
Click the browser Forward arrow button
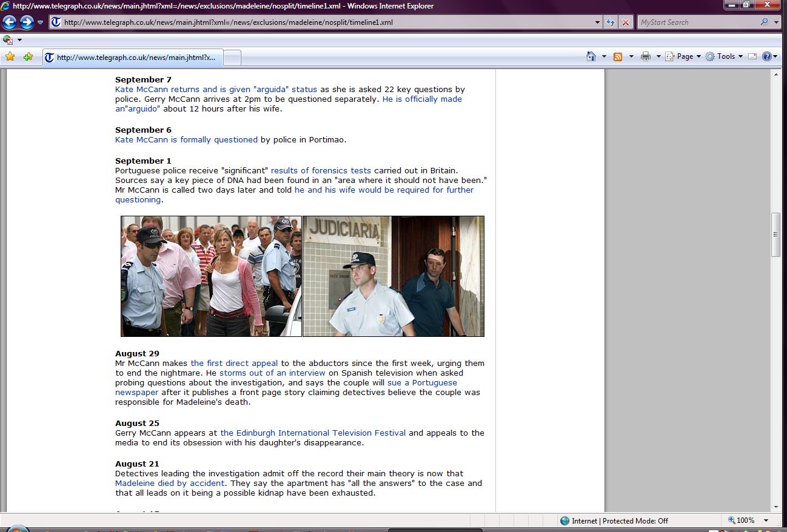tap(27, 22)
